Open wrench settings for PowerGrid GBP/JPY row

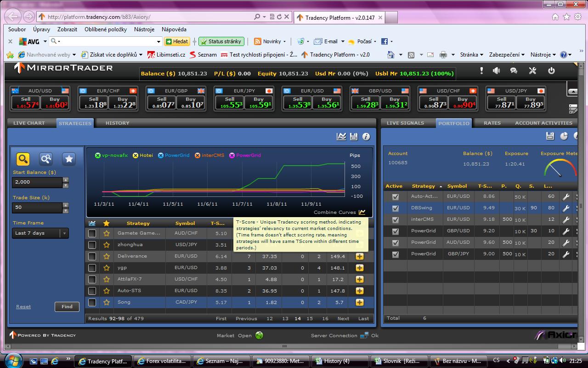point(566,254)
